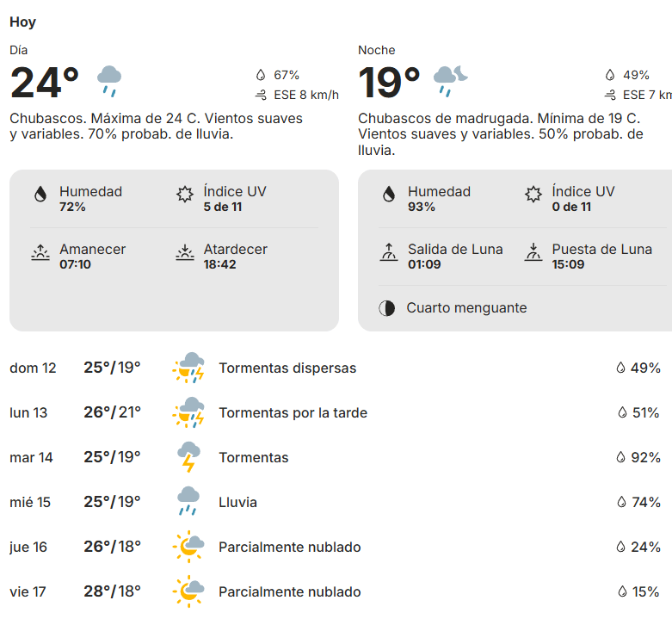Screen dimensions: 672x619
Task: Click the night showers moon-cloud icon
Action: 450,80
